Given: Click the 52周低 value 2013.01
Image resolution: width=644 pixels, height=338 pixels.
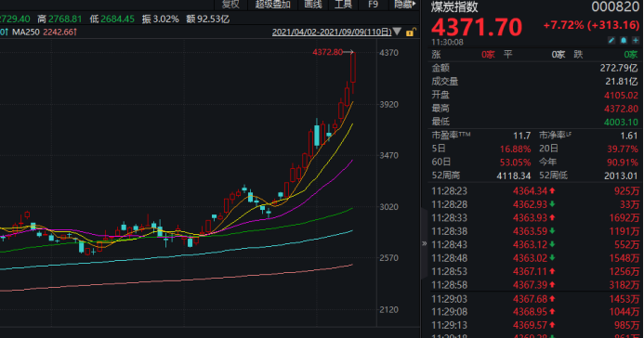Looking at the screenshot, I should click(x=621, y=176).
